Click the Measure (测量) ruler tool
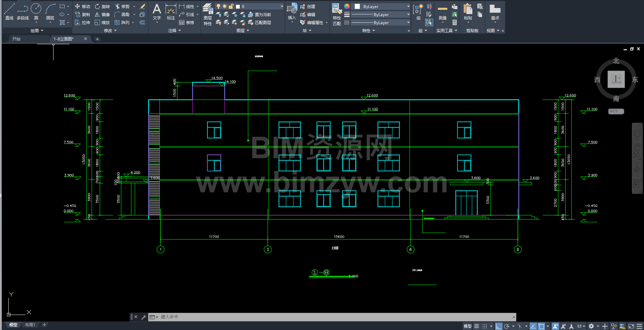The image size is (644, 330). click(442, 13)
